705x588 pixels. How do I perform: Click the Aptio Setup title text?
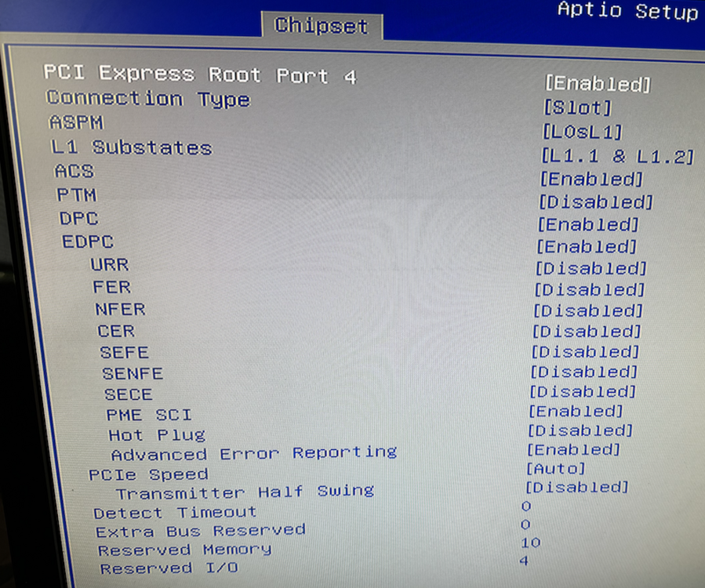tap(629, 10)
